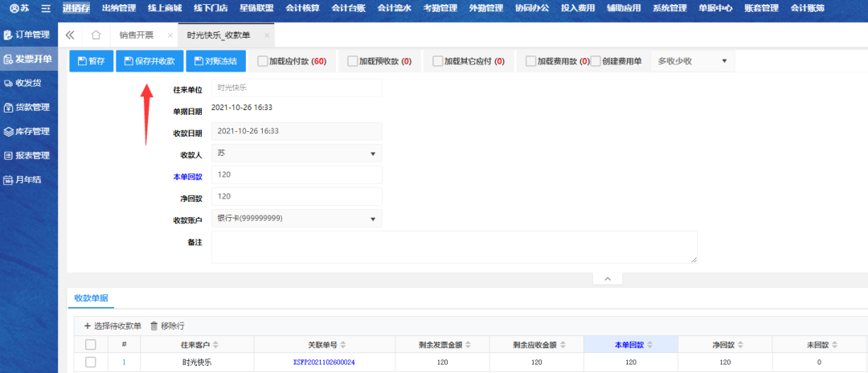868x373 pixels.
Task: Focus the 本单回款 input field
Action: pyautogui.click(x=297, y=175)
